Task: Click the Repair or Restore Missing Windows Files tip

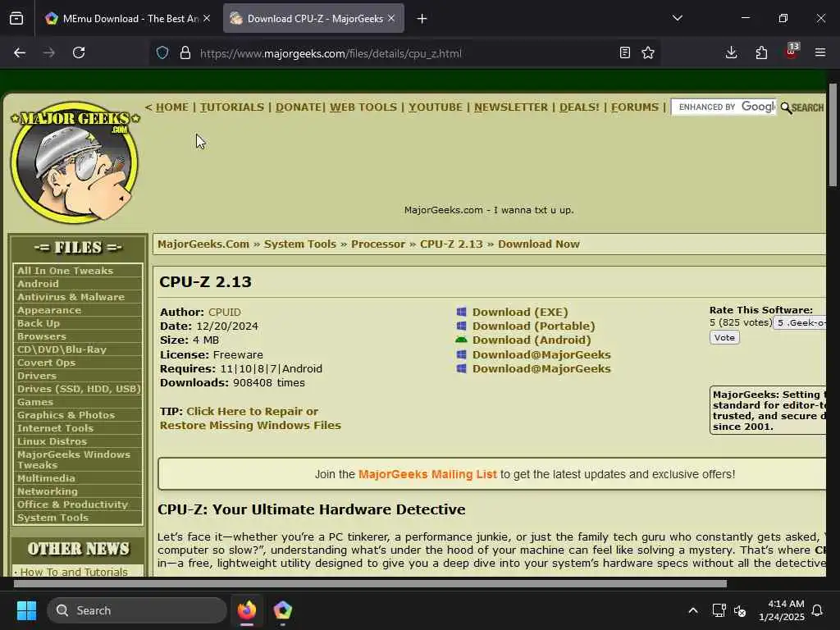Action: pyautogui.click(x=250, y=418)
